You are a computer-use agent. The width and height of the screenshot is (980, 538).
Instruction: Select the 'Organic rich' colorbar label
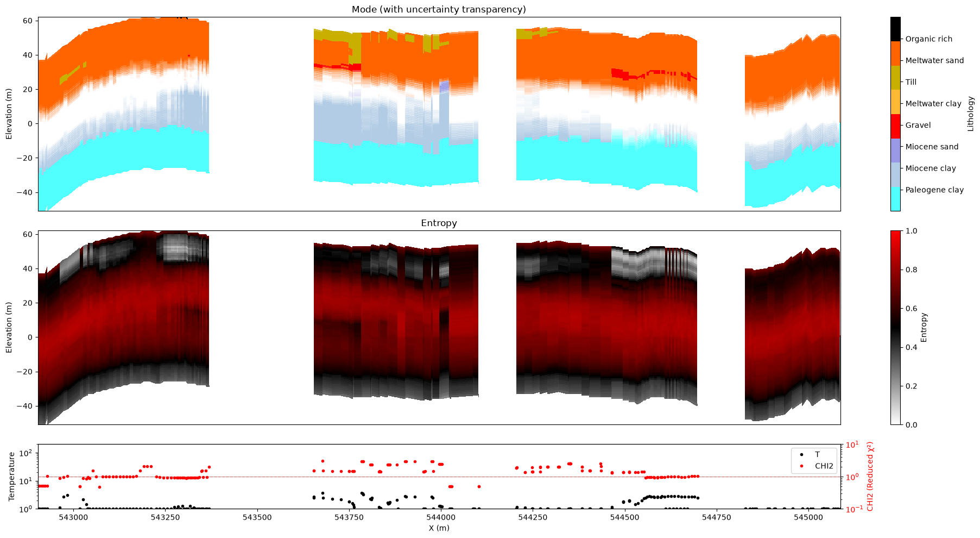click(x=928, y=39)
